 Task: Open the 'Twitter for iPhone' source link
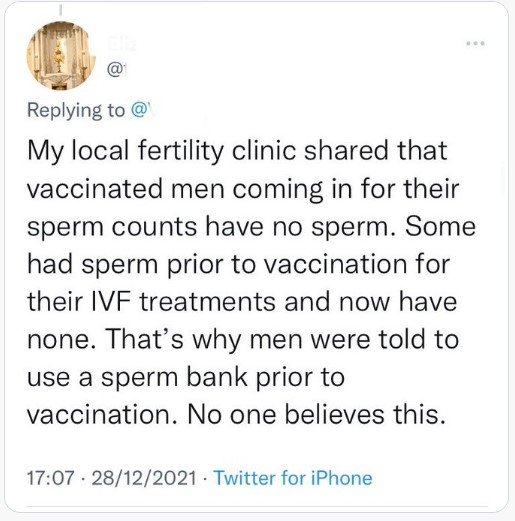[x=293, y=478]
